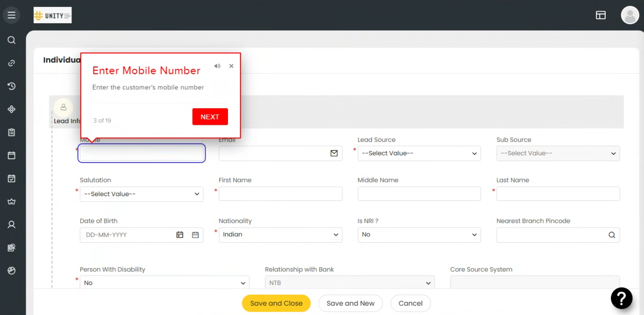Open the user profile avatar
The image size is (644, 315).
[629, 15]
